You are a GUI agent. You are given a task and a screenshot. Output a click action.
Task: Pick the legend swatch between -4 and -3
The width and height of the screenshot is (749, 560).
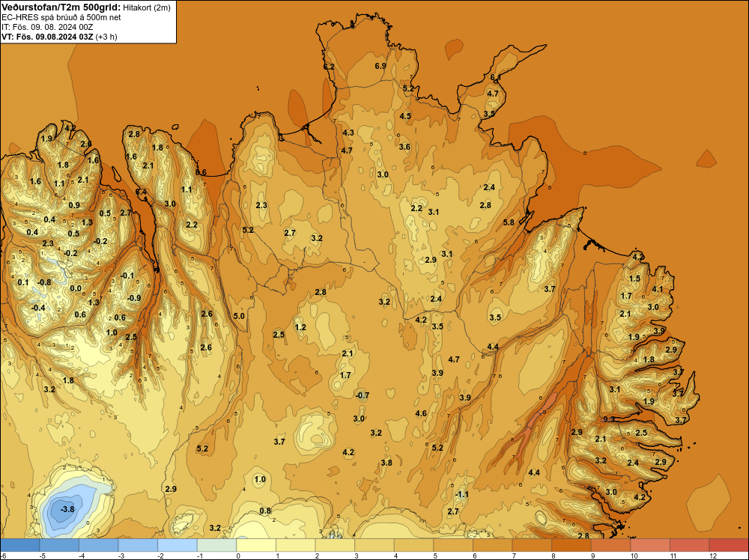point(98,545)
